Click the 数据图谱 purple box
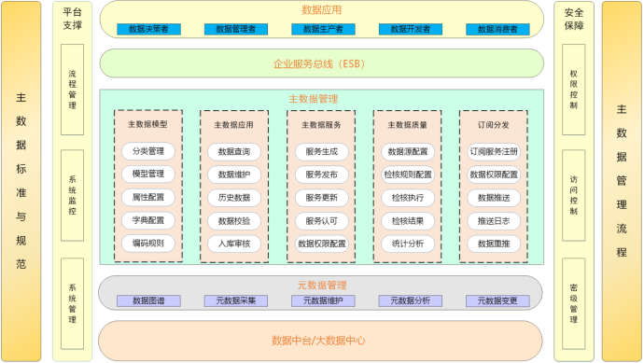Viewport: 644px width, 363px height. point(148,300)
